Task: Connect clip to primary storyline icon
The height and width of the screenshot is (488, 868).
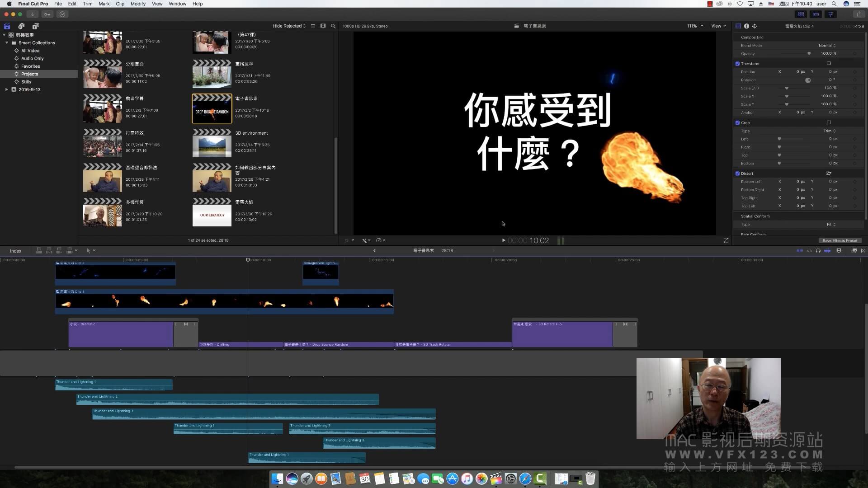Action: [39, 250]
